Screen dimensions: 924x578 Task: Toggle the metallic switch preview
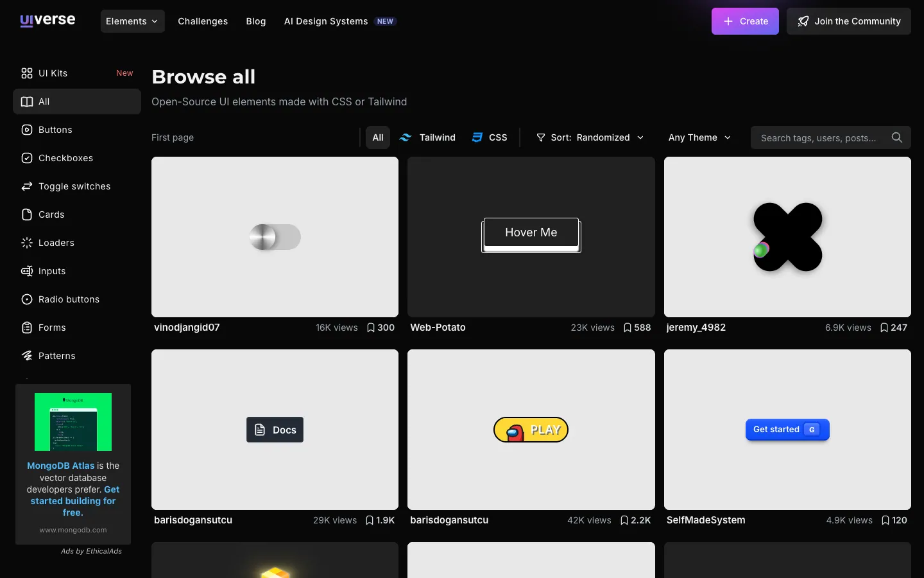point(275,237)
